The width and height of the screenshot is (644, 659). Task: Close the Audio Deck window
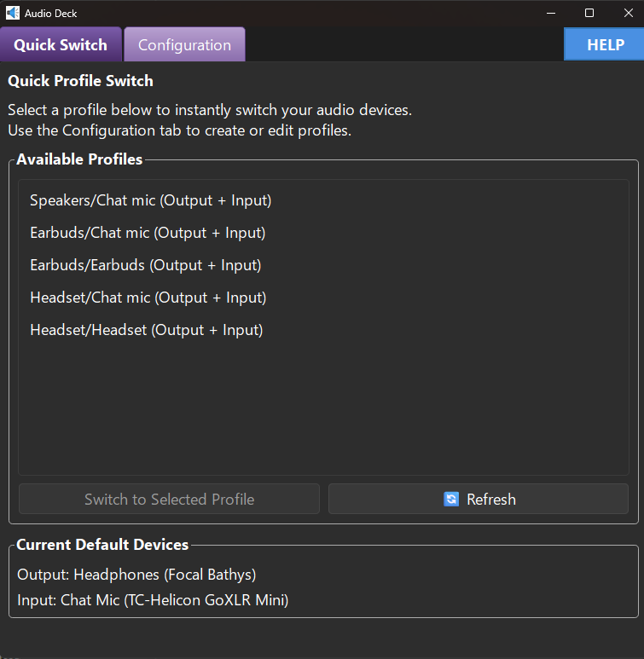point(629,13)
